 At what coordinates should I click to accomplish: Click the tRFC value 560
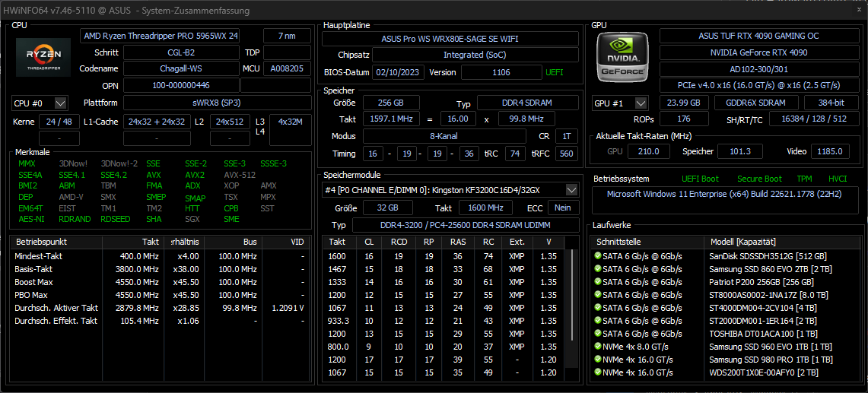[x=566, y=154]
